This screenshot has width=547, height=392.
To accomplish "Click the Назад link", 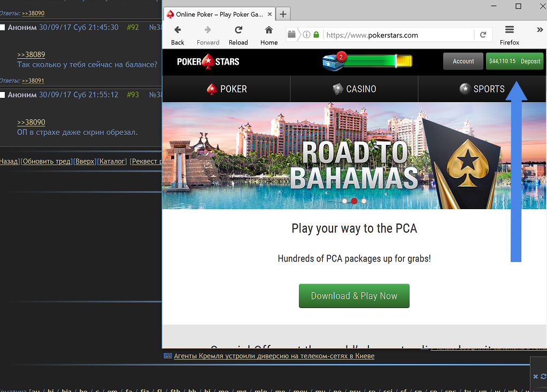I will tap(9, 161).
